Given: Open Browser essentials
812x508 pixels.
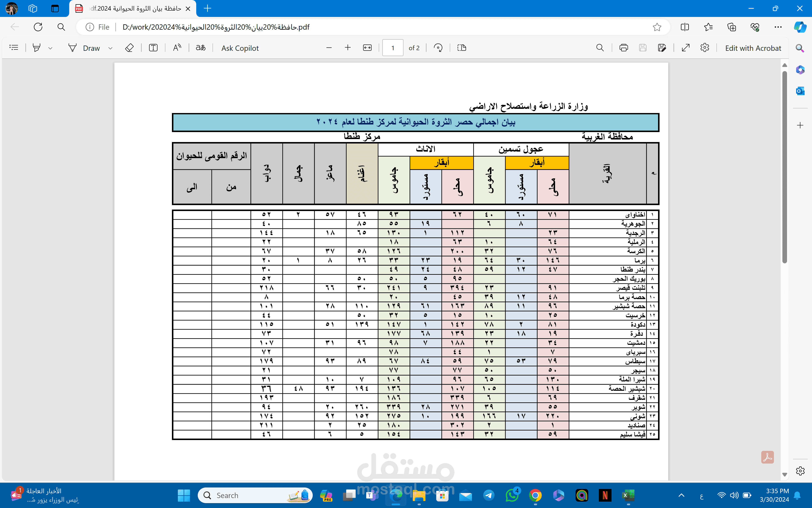Looking at the screenshot, I should coord(755,27).
